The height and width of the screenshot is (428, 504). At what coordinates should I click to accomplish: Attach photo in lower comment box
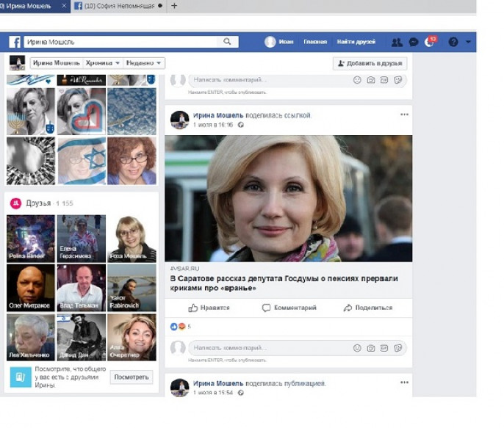point(370,348)
